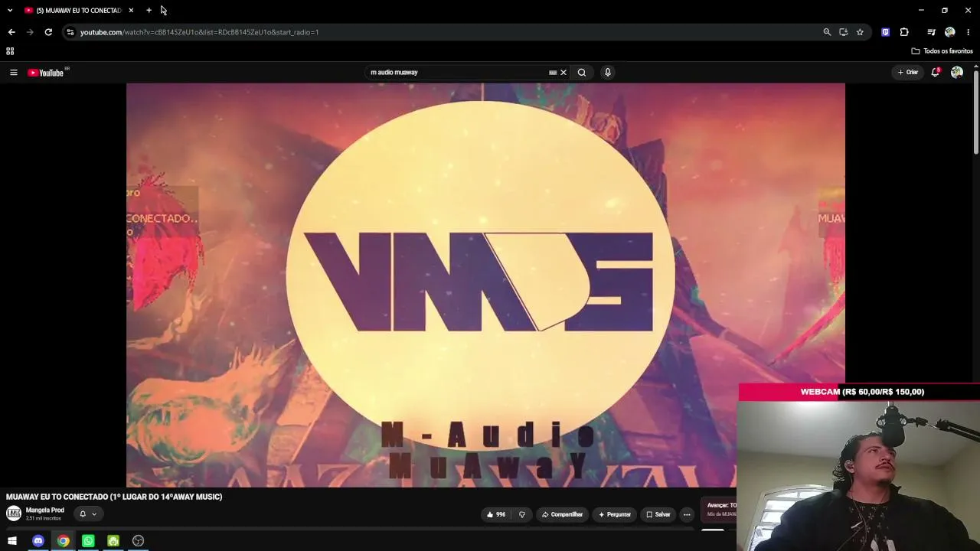Viewport: 980px width, 551px height.
Task: Open the YouTube notifications bell
Action: pyautogui.click(x=935, y=72)
